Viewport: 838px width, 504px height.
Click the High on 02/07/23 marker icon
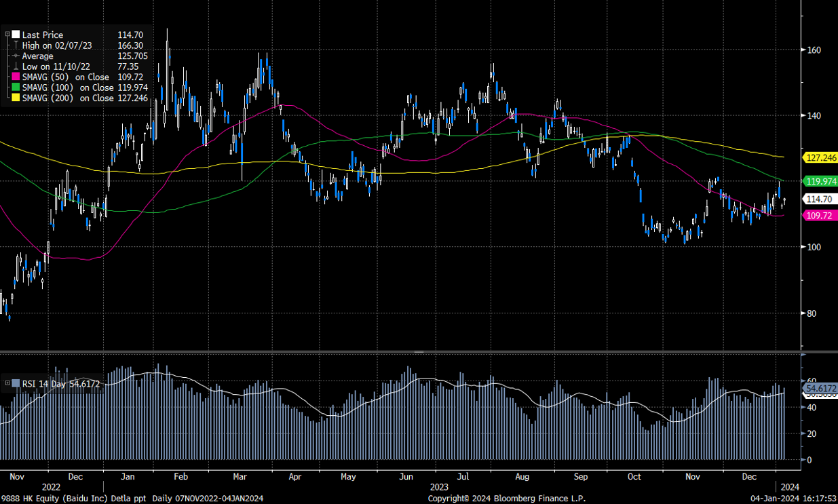[x=15, y=45]
